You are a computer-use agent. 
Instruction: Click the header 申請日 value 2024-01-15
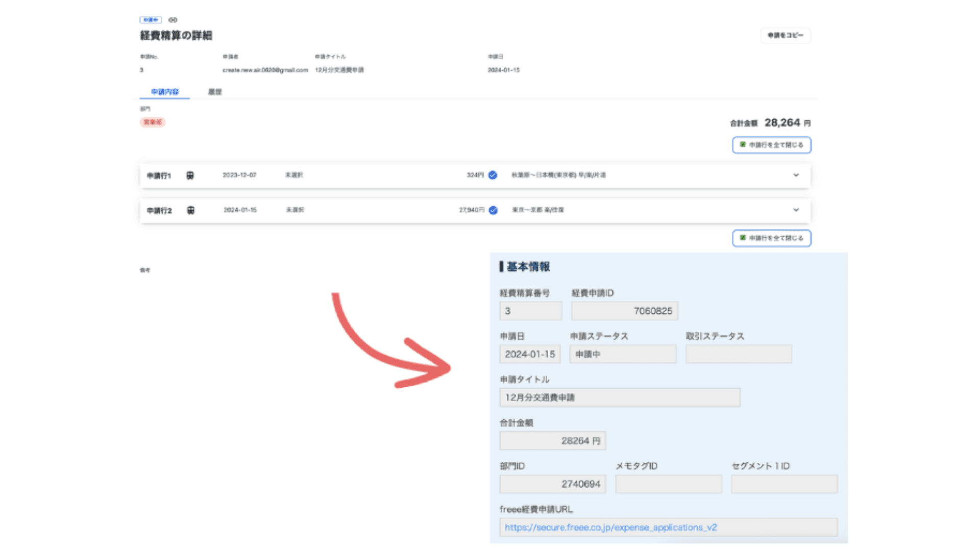click(x=503, y=70)
